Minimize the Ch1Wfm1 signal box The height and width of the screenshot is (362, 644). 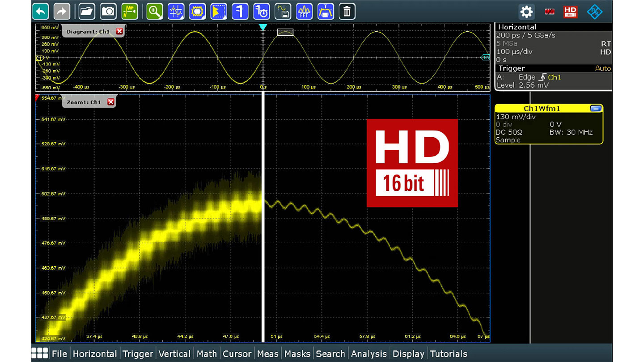click(595, 108)
